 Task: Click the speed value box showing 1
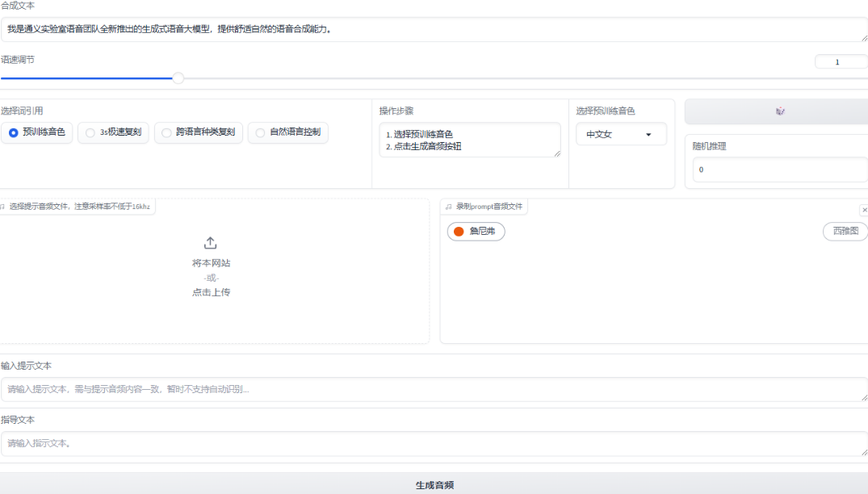point(839,61)
